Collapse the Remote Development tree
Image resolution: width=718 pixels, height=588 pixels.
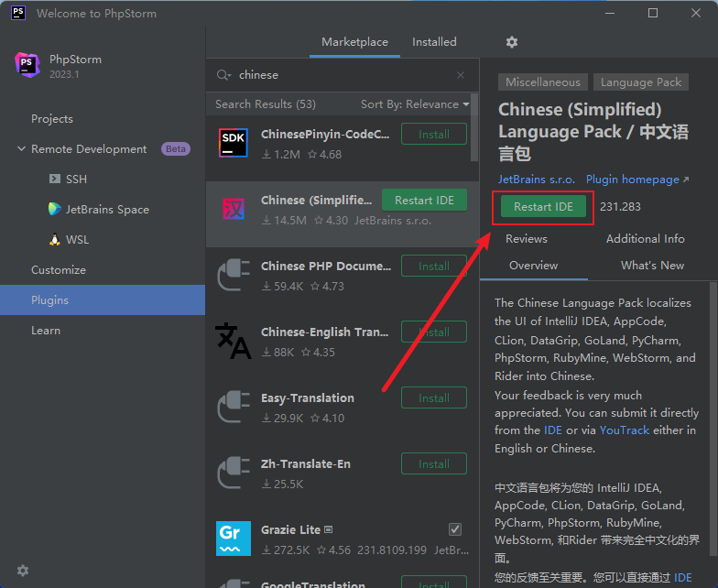(21, 148)
